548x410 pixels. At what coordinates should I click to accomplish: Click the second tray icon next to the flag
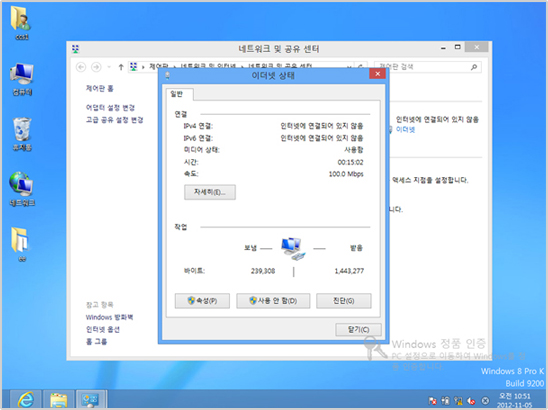[445, 400]
